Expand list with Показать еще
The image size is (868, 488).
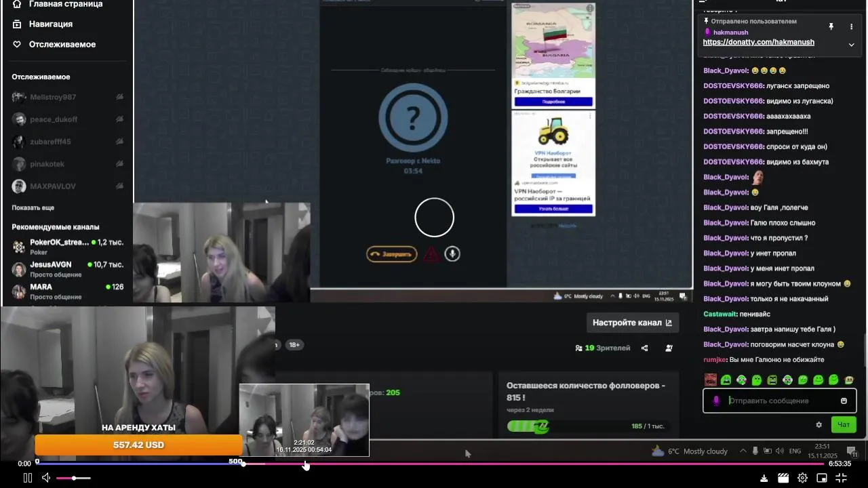click(x=33, y=207)
